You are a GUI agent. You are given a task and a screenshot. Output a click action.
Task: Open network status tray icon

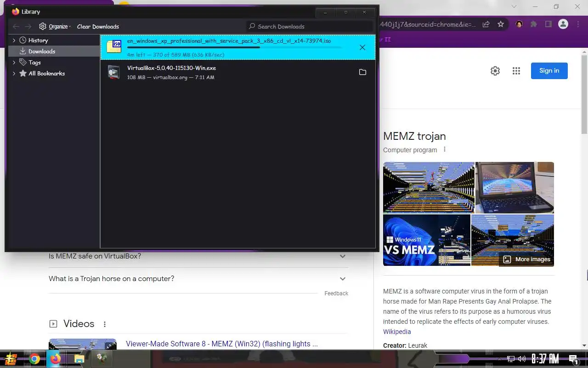pos(511,359)
